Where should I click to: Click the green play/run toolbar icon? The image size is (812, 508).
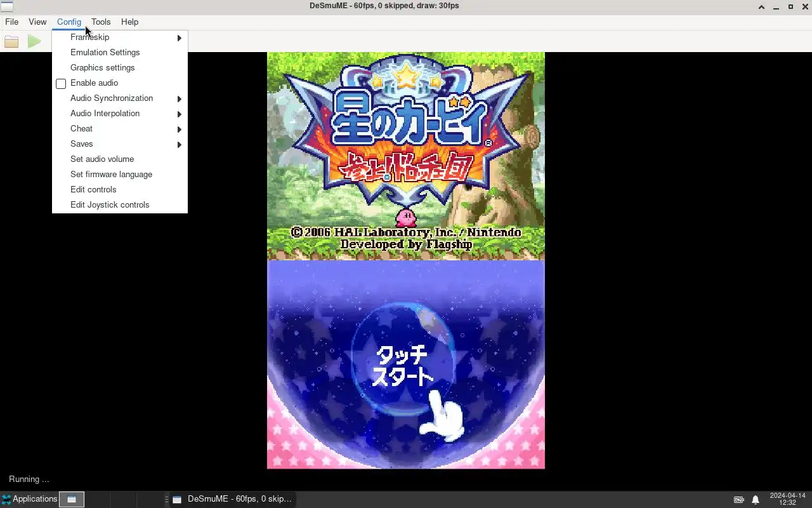pos(34,42)
